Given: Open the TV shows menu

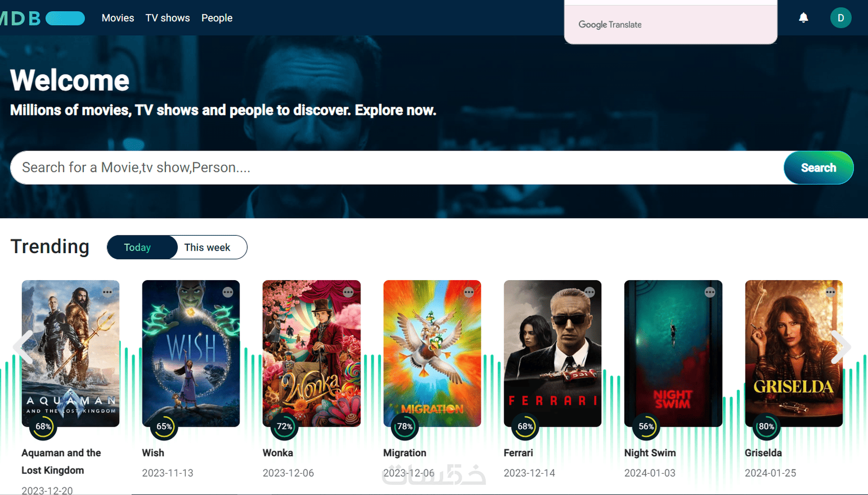Looking at the screenshot, I should (x=167, y=18).
